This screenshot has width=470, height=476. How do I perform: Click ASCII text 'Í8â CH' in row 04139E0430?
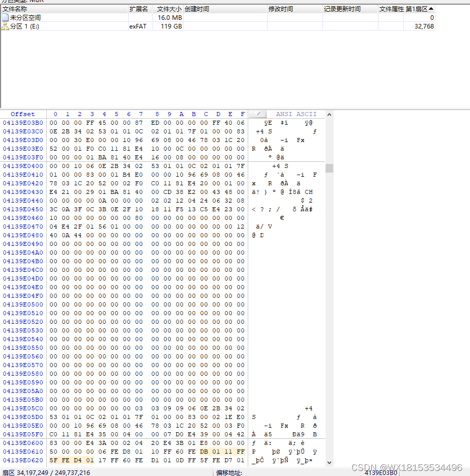pyautogui.click(x=301, y=192)
